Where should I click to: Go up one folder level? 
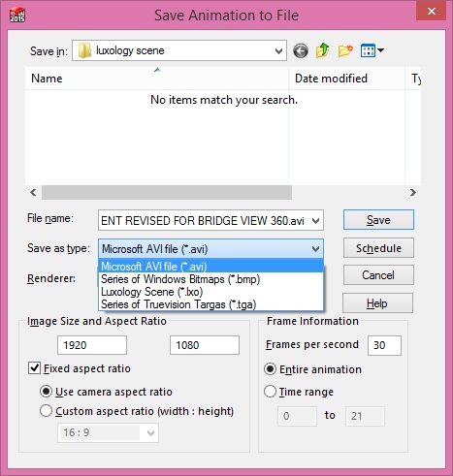322,50
